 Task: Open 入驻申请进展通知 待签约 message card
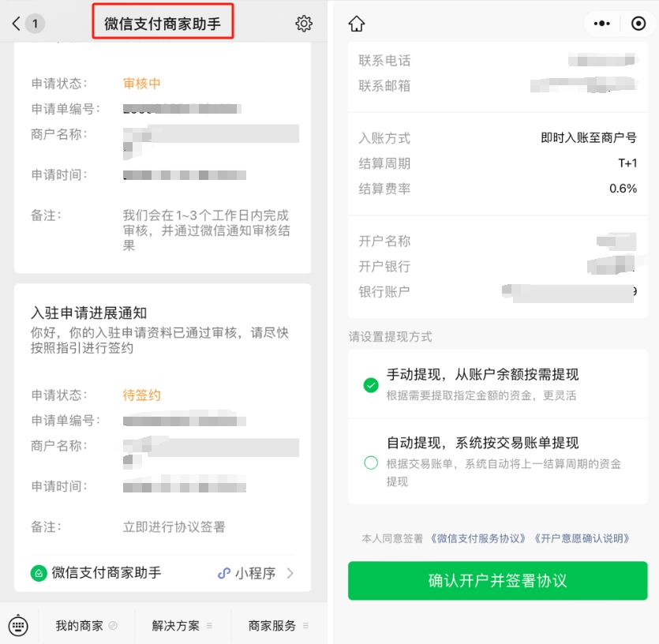pyautogui.click(x=163, y=437)
